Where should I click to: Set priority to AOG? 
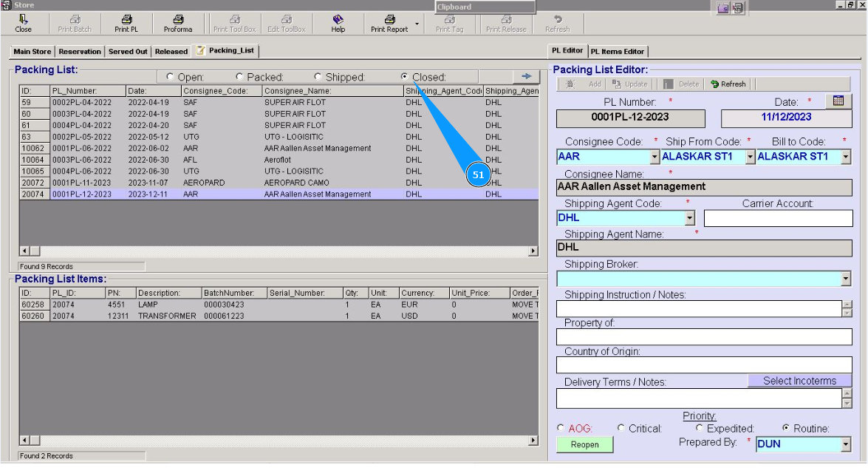[561, 428]
